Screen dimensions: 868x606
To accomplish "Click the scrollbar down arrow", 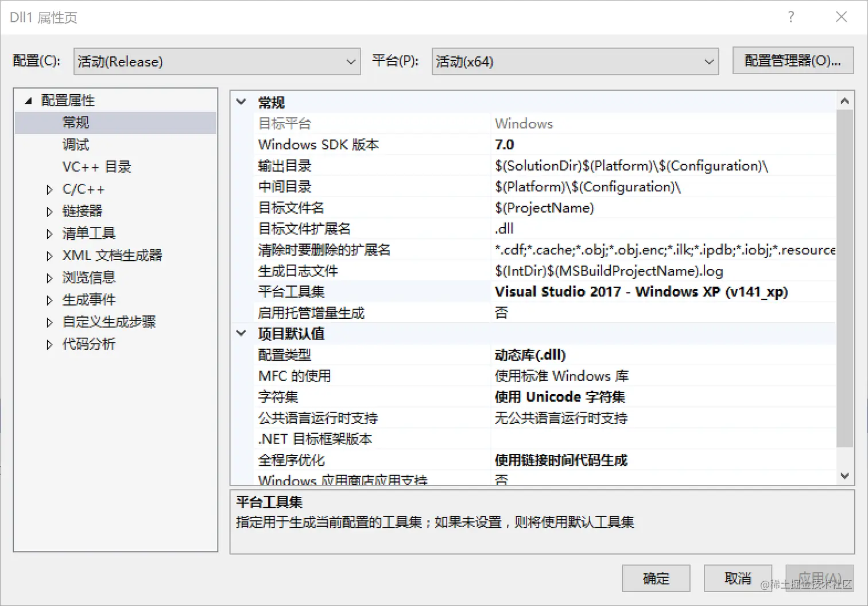I will coord(845,476).
